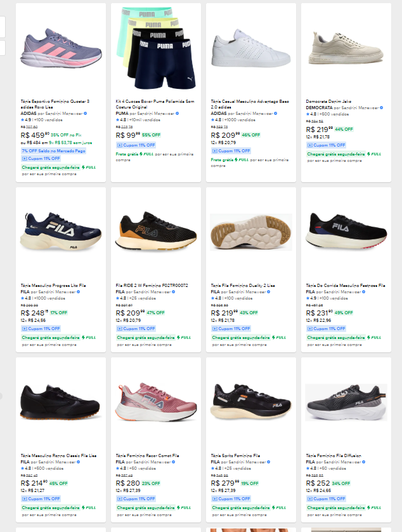Click star rating icon on Fila Diffusion listing
402x532 pixels.
tap(308, 468)
